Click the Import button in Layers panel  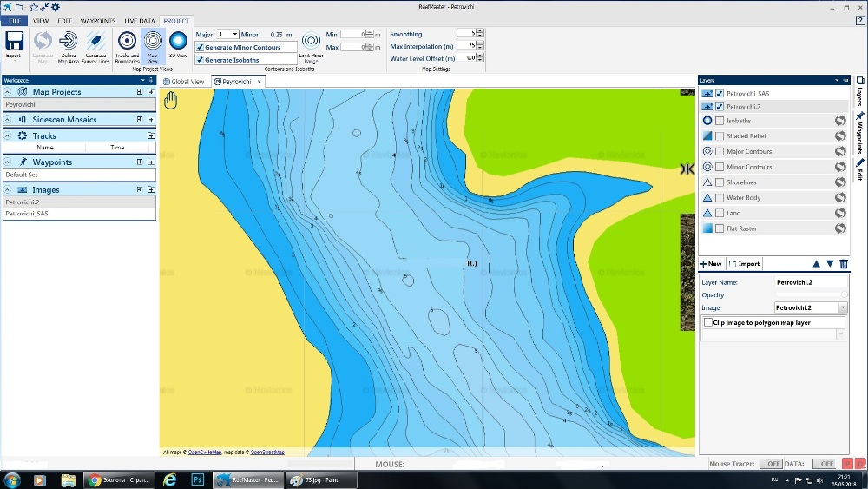744,263
